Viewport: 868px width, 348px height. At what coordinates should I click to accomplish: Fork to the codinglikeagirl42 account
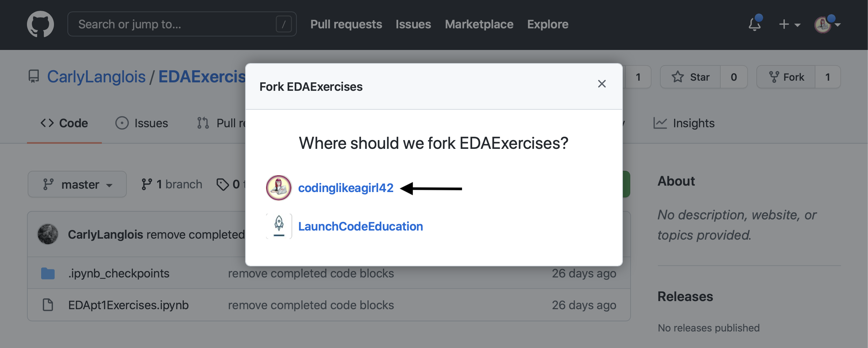(346, 188)
